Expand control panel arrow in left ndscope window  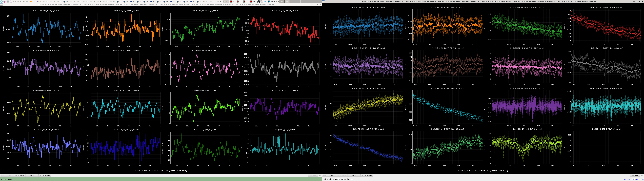coord(320,175)
